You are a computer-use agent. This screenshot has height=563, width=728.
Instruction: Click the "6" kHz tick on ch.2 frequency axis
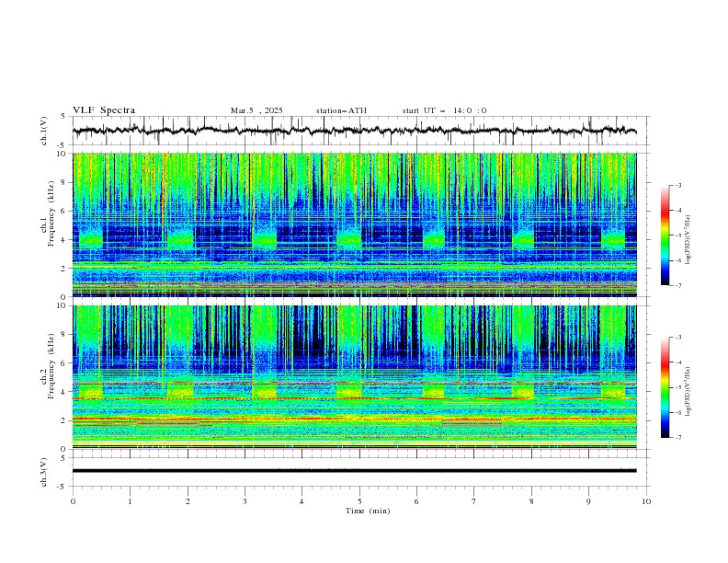click(65, 363)
